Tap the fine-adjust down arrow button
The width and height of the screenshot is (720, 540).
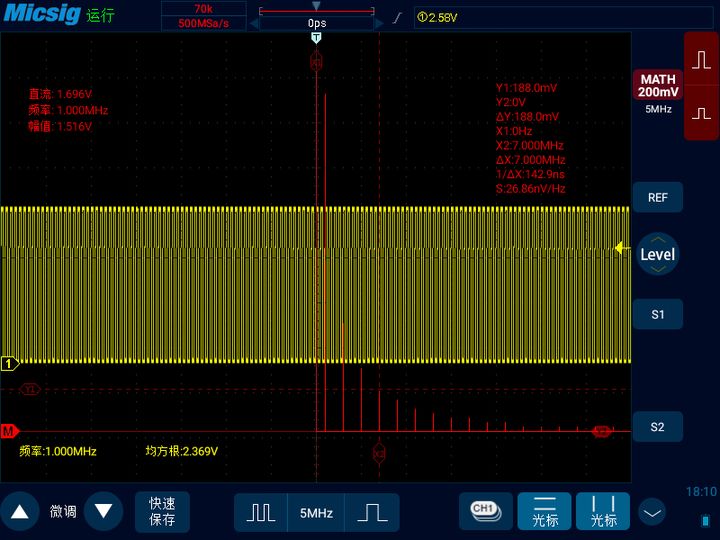click(x=103, y=512)
